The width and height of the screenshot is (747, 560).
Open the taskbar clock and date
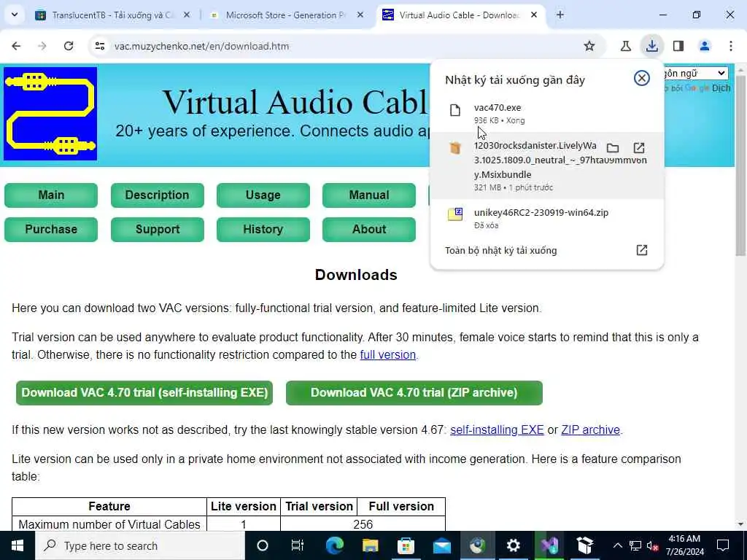684,545
